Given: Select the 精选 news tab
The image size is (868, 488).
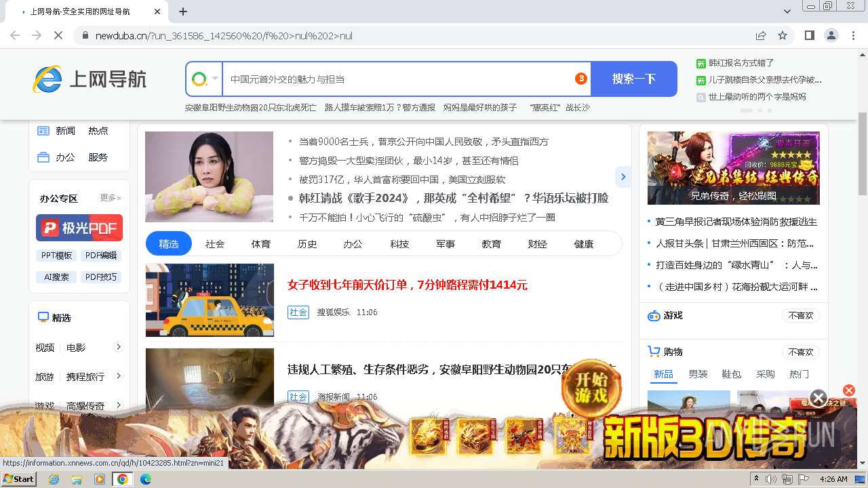Looking at the screenshot, I should 169,243.
